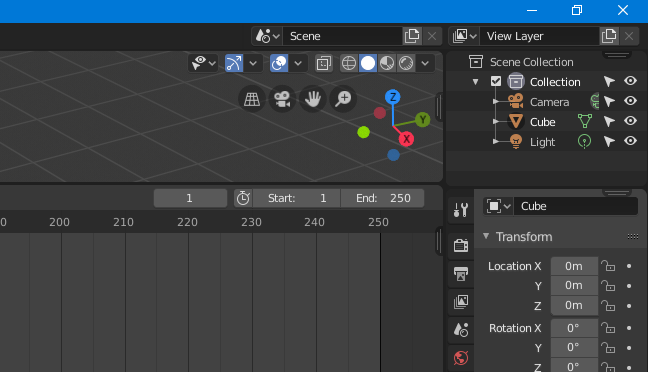The image size is (648, 372).
Task: Open the View Layer properties tab
Action: [x=461, y=302]
